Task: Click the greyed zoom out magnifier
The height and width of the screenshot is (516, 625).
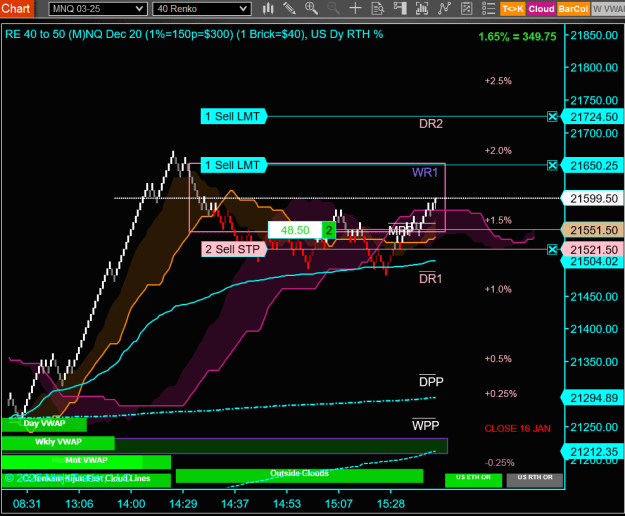Action: click(x=333, y=8)
